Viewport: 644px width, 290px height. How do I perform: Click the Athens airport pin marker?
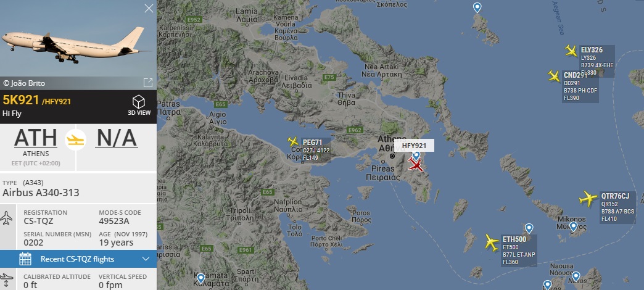tap(416, 155)
